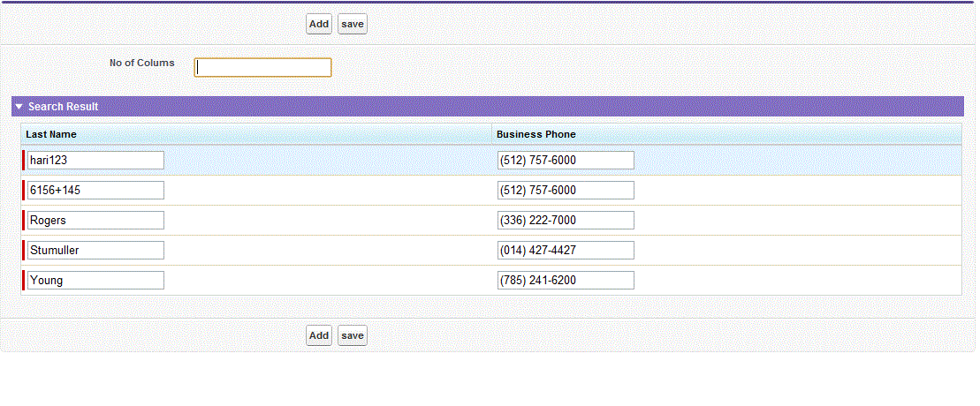The width and height of the screenshot is (980, 406).
Task: Edit the phone field in the hari123 row
Action: tap(566, 161)
